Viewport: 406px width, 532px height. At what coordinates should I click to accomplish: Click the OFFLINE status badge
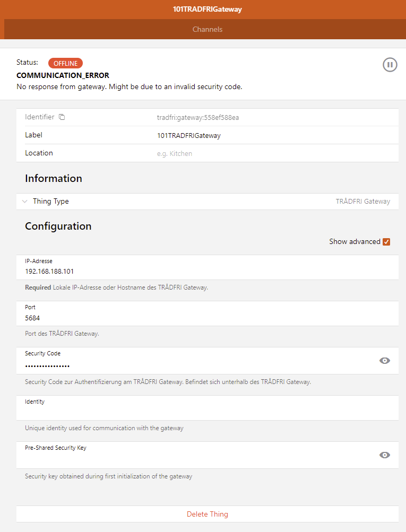coord(65,63)
